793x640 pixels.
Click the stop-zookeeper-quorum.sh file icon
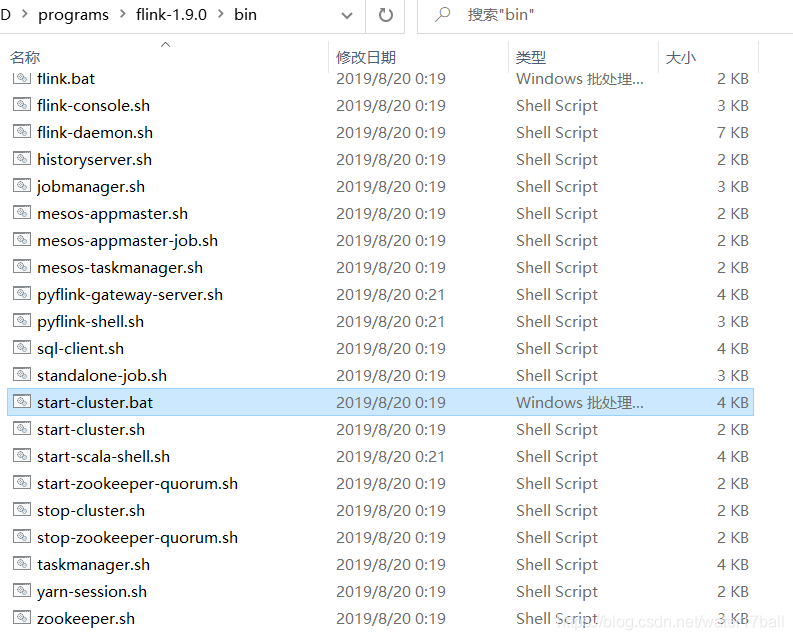point(22,536)
